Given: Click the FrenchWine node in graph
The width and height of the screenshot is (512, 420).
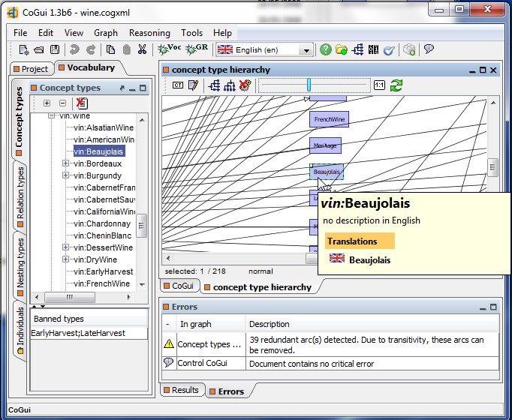Looking at the screenshot, I should coord(329,119).
